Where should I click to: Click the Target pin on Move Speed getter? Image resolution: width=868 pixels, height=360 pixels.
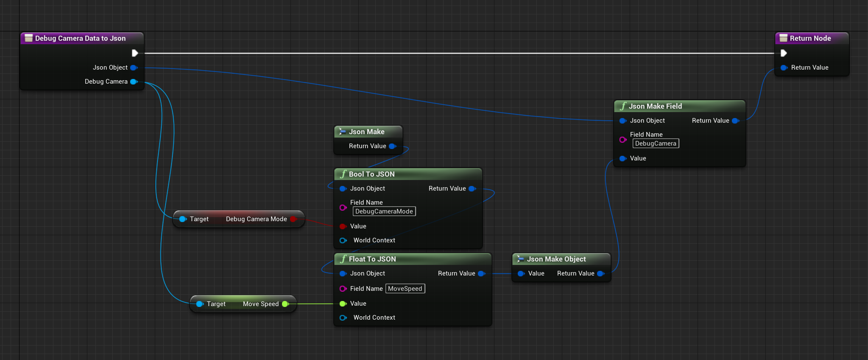pyautogui.click(x=200, y=304)
